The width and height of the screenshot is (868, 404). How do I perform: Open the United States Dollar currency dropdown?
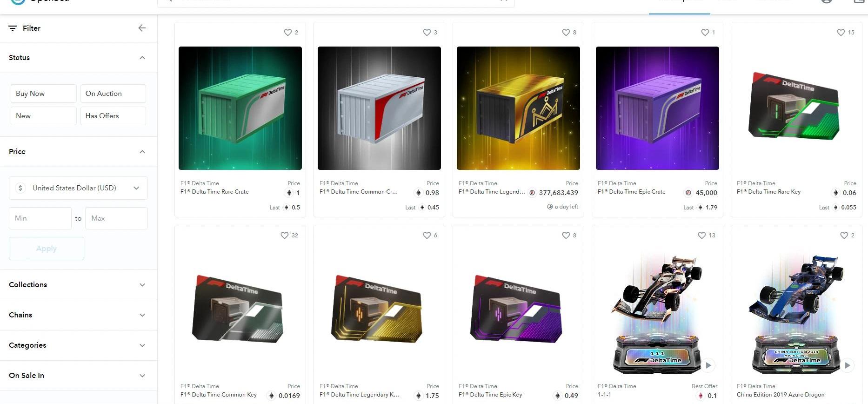(x=78, y=188)
